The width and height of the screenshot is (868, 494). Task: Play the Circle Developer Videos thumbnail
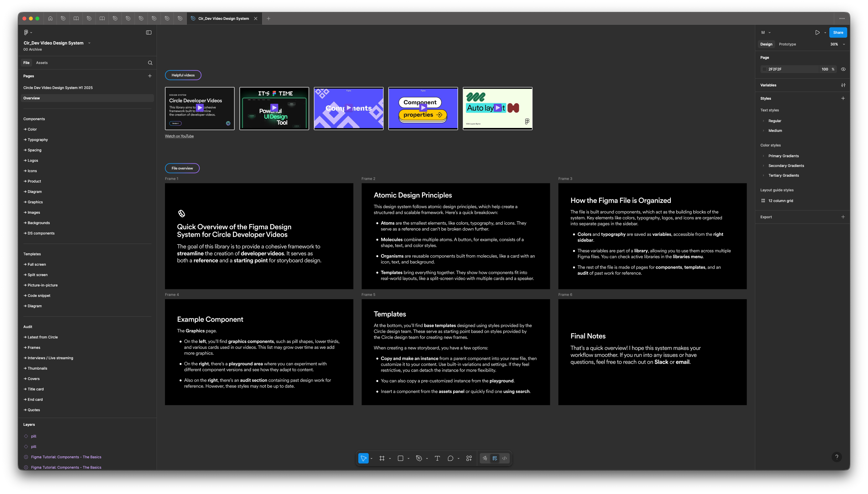click(199, 108)
